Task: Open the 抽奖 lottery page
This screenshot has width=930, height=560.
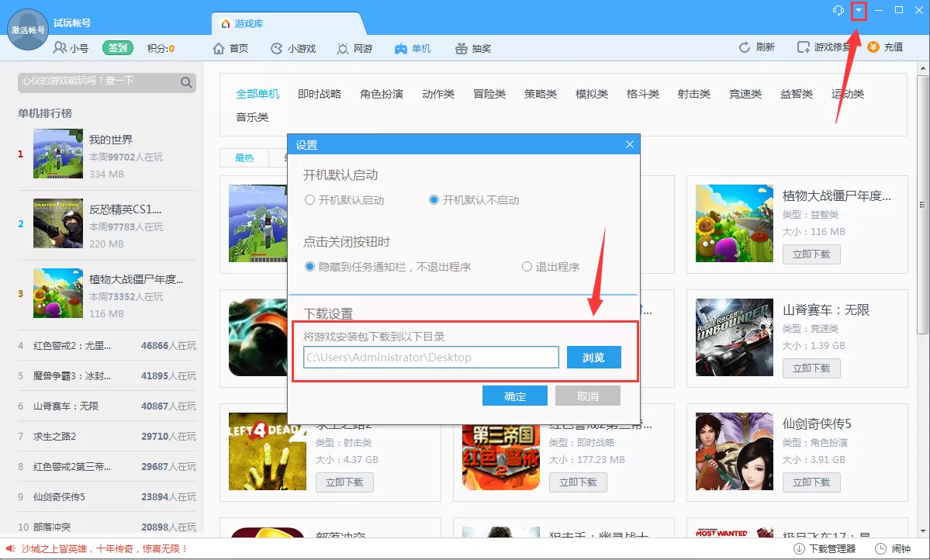Action: click(x=473, y=49)
